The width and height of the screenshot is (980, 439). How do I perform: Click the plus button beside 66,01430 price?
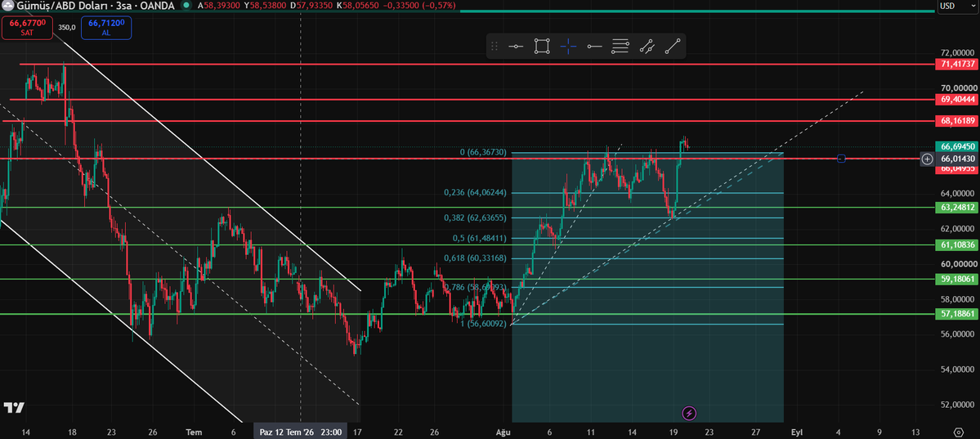pyautogui.click(x=927, y=159)
